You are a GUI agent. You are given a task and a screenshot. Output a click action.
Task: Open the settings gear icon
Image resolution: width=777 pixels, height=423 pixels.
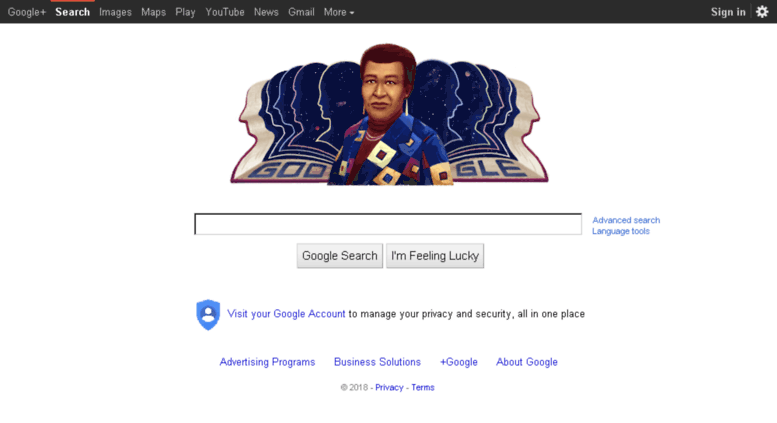pyautogui.click(x=762, y=11)
